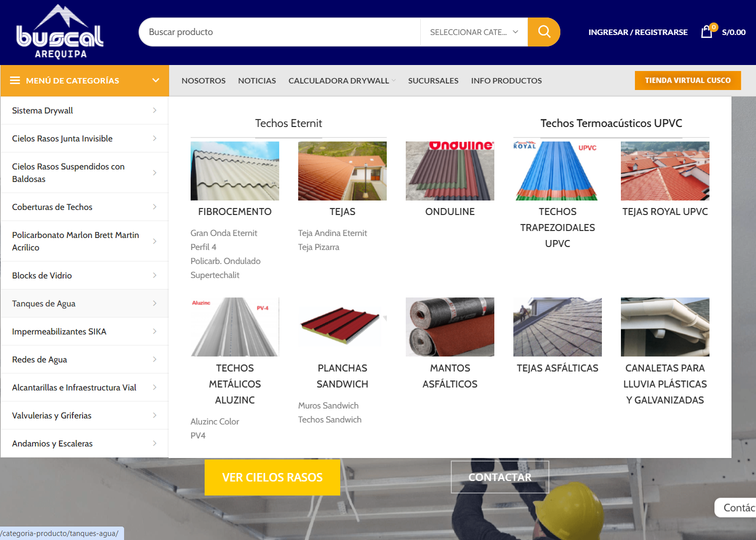
Task: Click the Buscal Arequipa logo
Action: click(x=60, y=32)
